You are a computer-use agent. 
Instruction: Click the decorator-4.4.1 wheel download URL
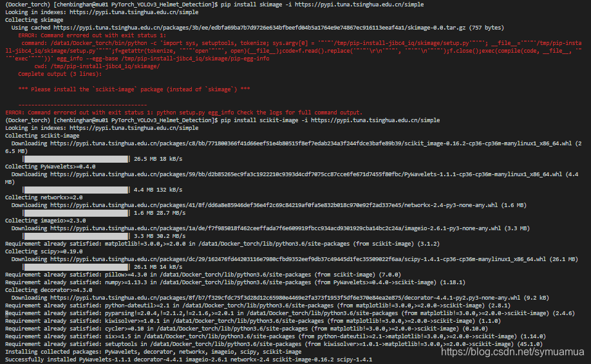coord(280,298)
